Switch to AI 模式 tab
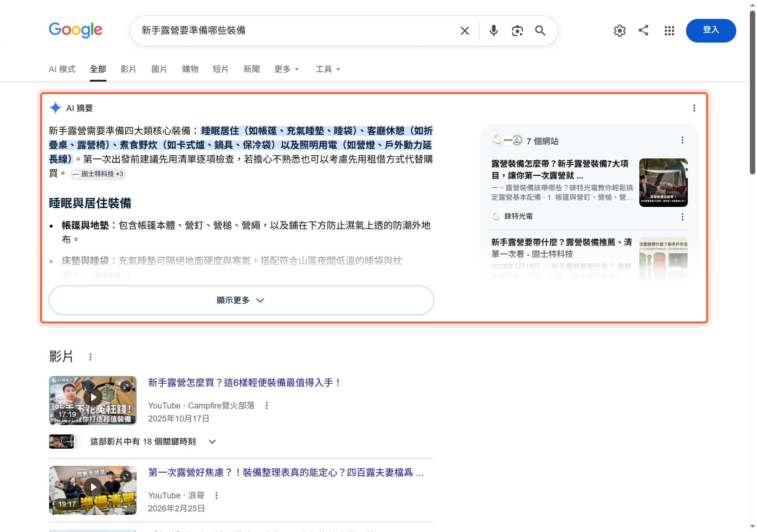757x532 pixels. click(62, 69)
